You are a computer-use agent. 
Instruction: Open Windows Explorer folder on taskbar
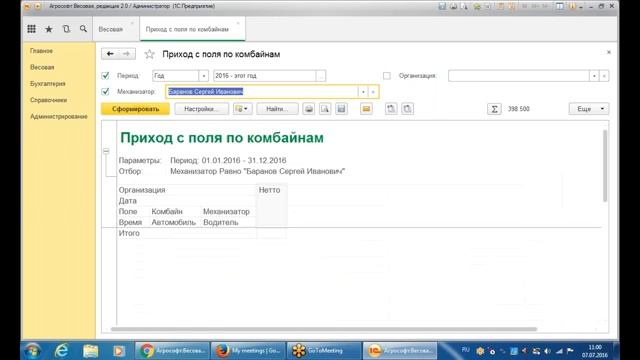91,351
